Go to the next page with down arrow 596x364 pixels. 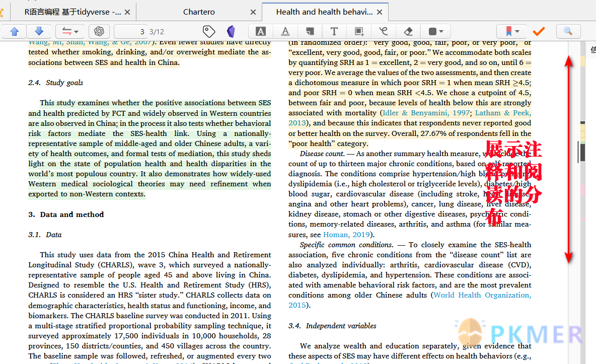[39, 31]
